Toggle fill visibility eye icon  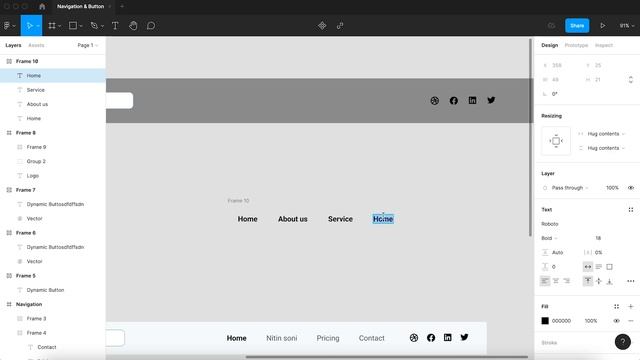(616, 321)
